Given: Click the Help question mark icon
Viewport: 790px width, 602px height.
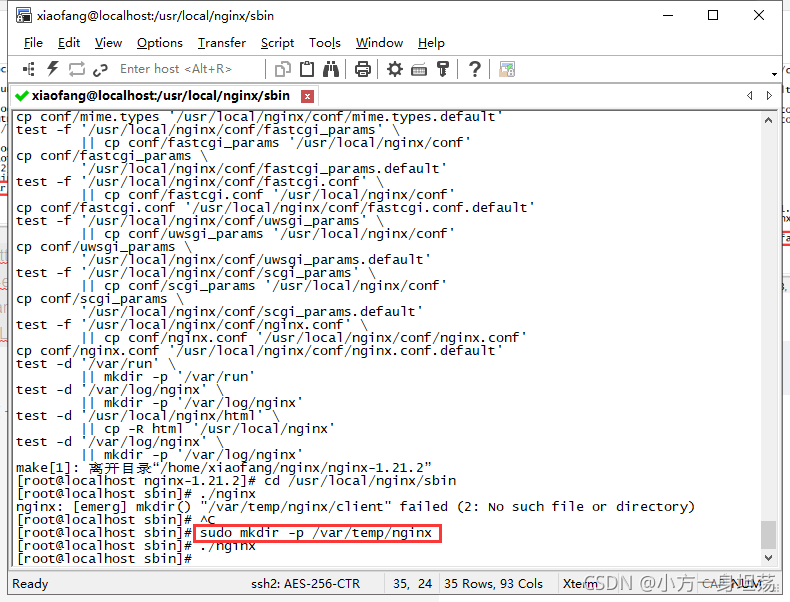Looking at the screenshot, I should pos(475,69).
